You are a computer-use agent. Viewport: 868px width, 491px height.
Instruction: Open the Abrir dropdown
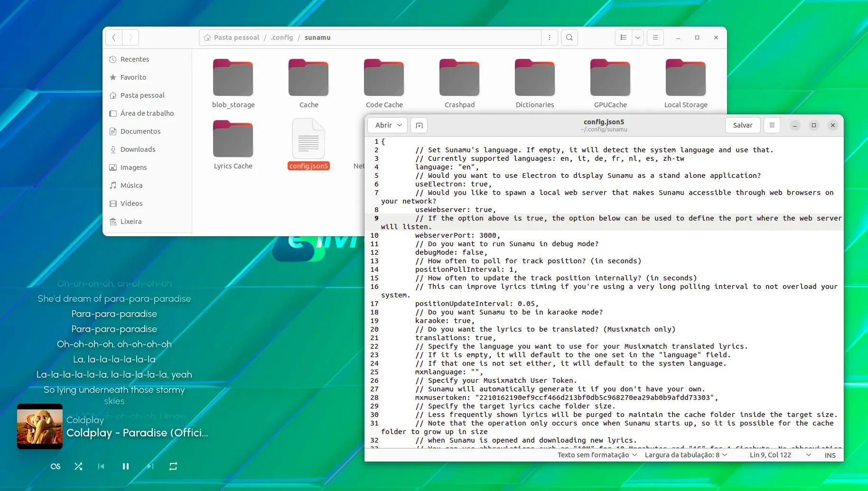pos(388,125)
